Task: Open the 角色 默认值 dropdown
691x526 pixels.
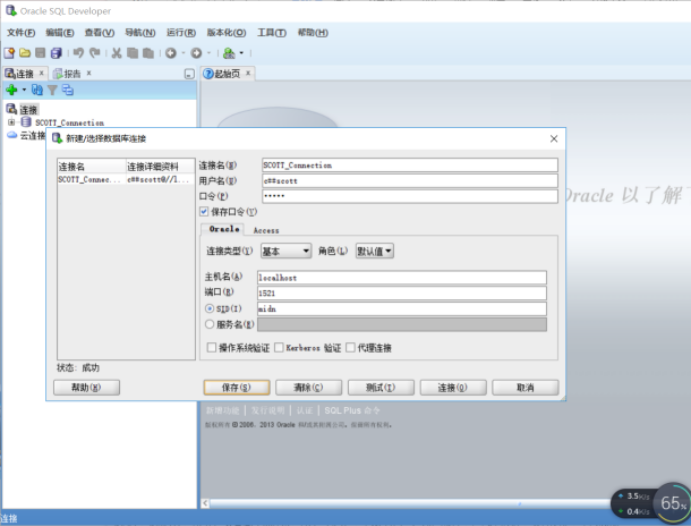Action: coord(375,251)
